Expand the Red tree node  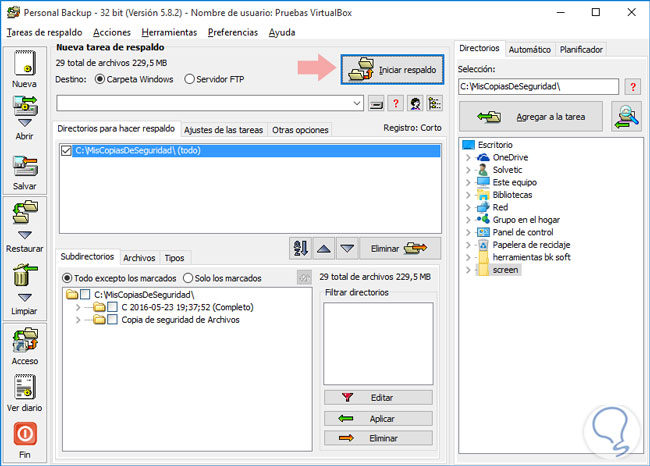pyautogui.click(x=468, y=207)
